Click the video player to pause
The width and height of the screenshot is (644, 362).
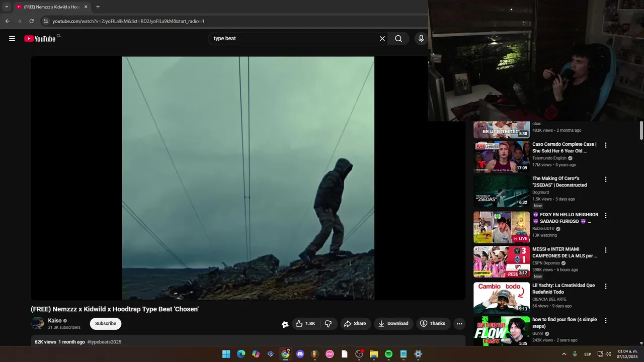click(x=248, y=178)
